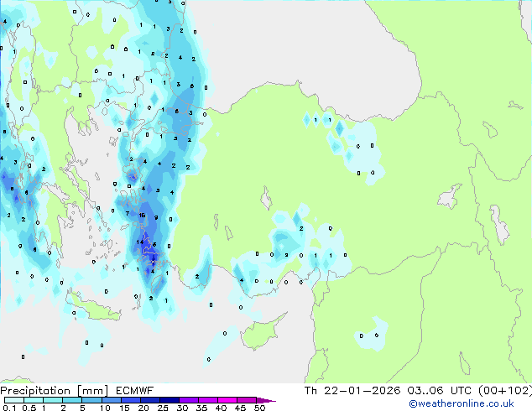
Task: Click the '7' precipitation value on map
Action: coord(128,213)
